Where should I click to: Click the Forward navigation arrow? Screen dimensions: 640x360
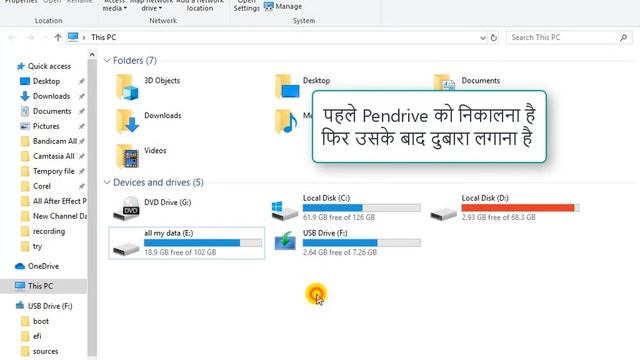coord(30,38)
